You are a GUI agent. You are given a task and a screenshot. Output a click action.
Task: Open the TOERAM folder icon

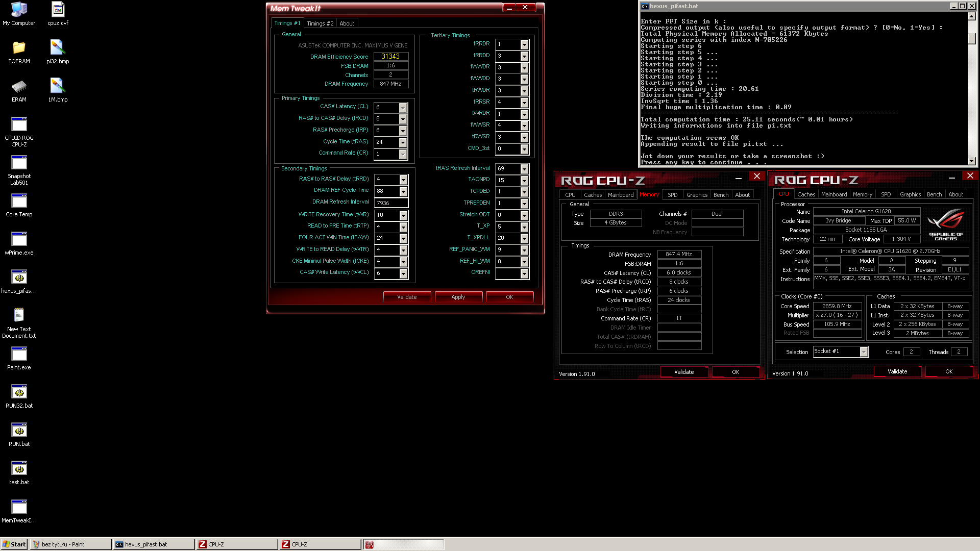19,52
